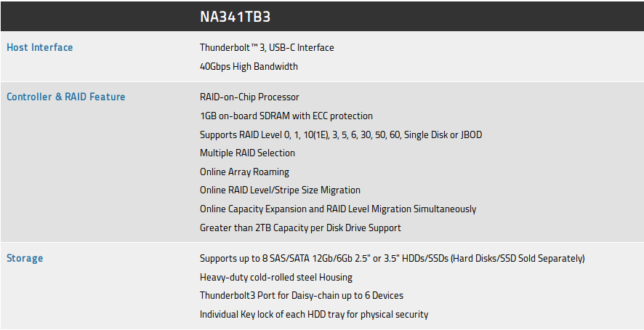Image resolution: width=644 pixels, height=330 pixels.
Task: Select the Individual Key lock line
Action: pyautogui.click(x=314, y=314)
